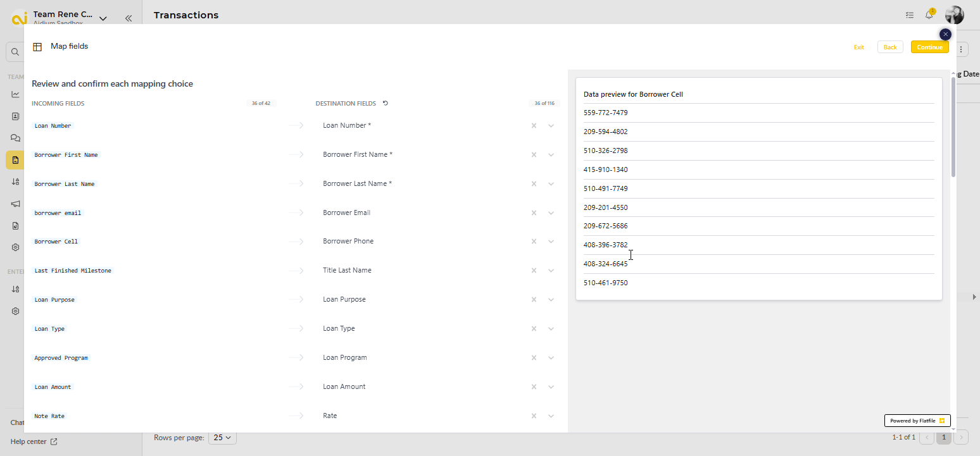The width and height of the screenshot is (980, 456).
Task: Close the Map fields dialog
Action: [x=945, y=34]
